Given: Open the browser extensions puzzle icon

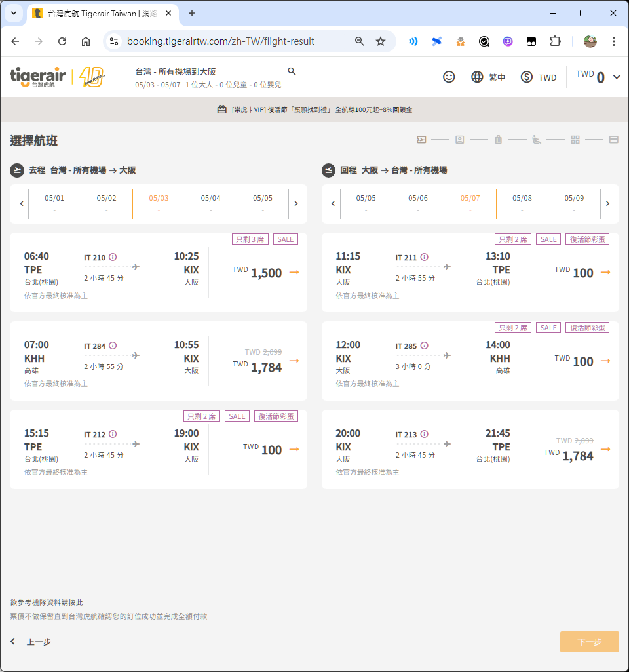Looking at the screenshot, I should tap(555, 41).
